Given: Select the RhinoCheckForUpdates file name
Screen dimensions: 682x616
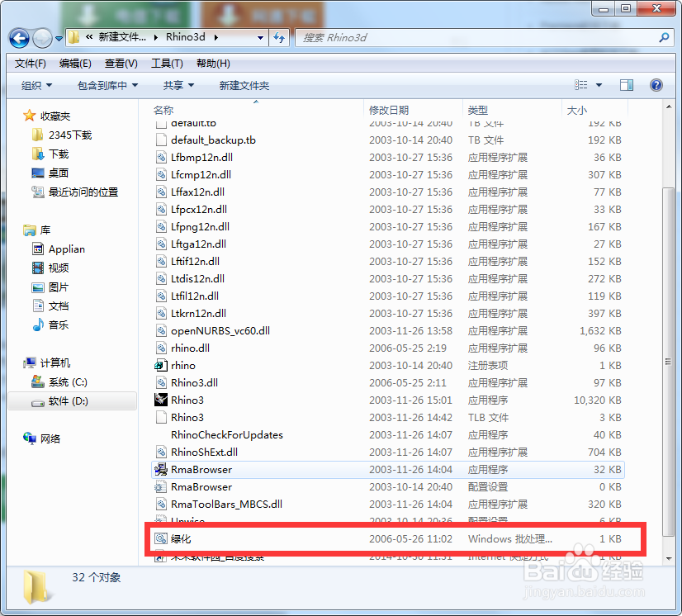Looking at the screenshot, I should [x=226, y=434].
